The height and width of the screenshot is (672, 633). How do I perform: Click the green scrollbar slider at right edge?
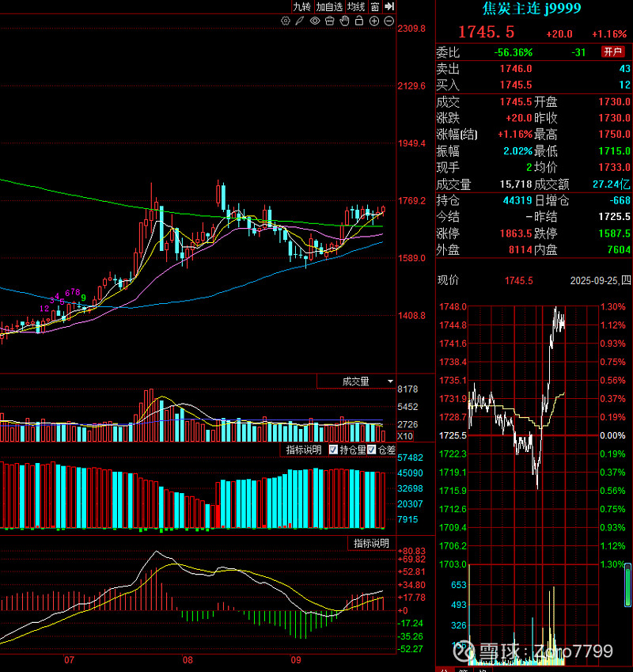[x=628, y=585]
